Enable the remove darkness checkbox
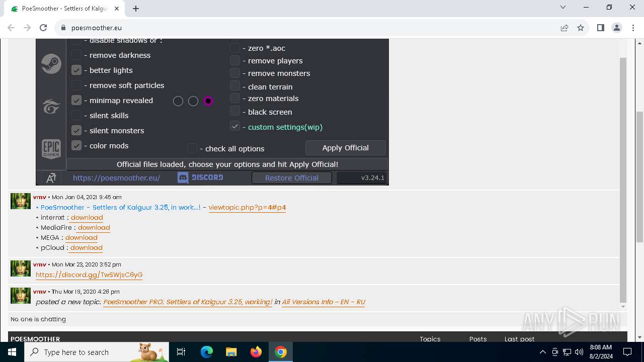This screenshot has height=362, width=644. click(76, 55)
